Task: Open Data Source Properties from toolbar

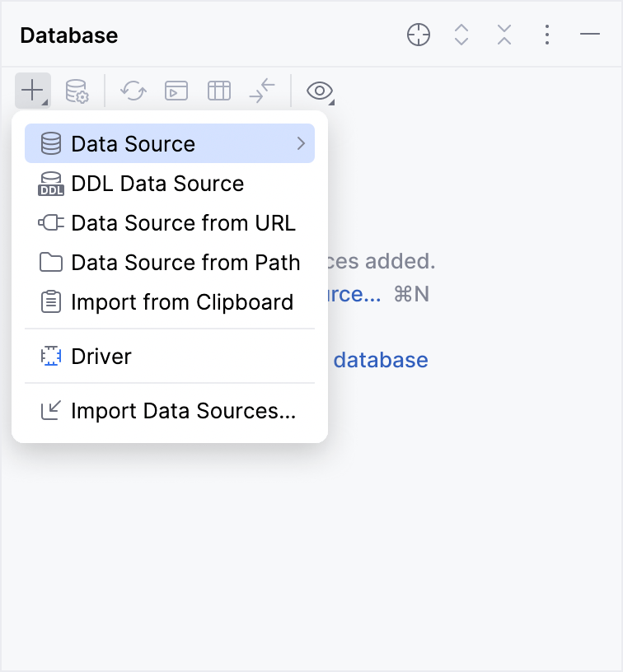Action: coord(77,91)
